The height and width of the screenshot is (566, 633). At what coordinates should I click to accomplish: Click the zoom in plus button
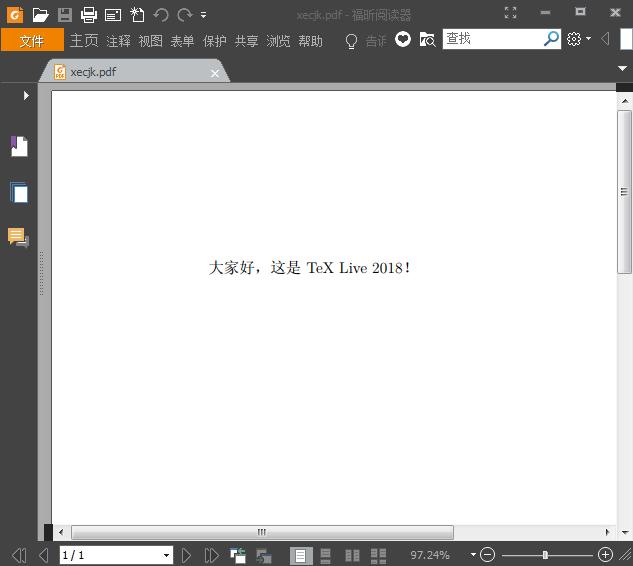coord(605,555)
